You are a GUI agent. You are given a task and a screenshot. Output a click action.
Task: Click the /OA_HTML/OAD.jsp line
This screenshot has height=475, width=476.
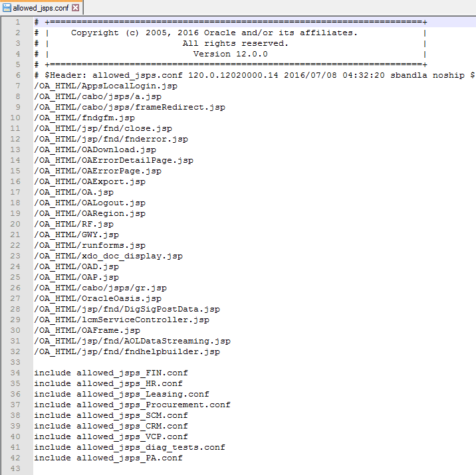[76, 266]
